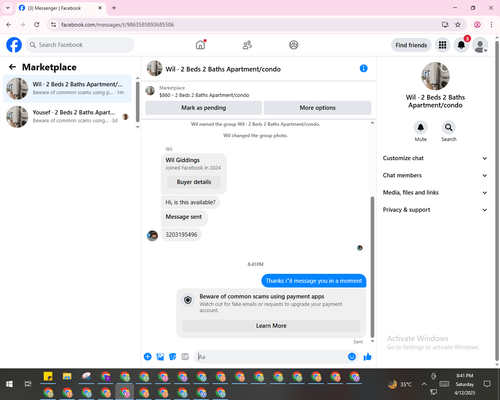Open sender avatar beside phone number message
The height and width of the screenshot is (400, 500).
click(152, 235)
